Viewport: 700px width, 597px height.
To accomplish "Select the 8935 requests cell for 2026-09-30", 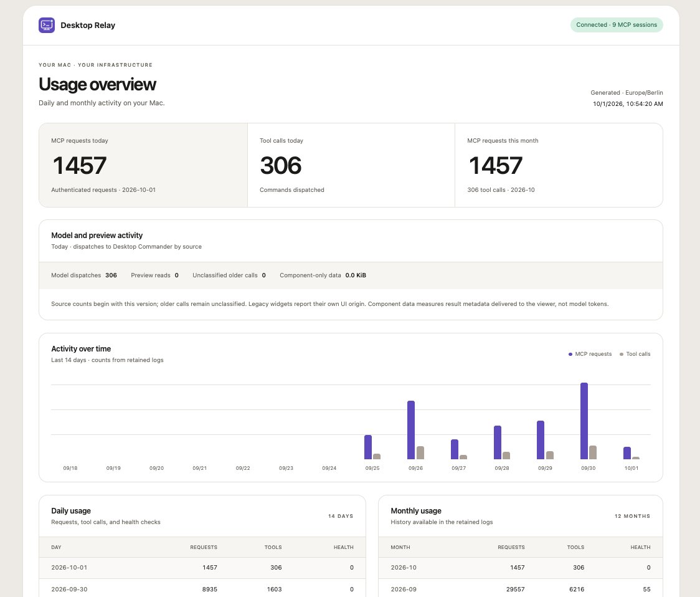I will point(209,590).
